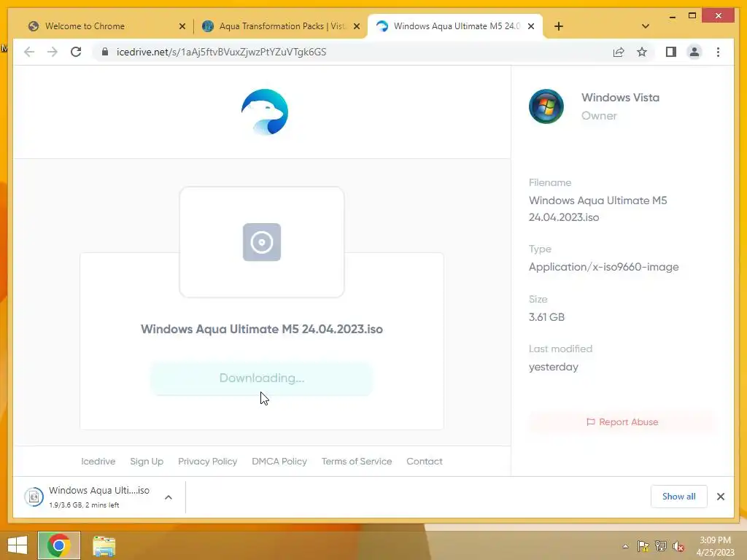Click the '1.9/3.6 GB, 2 mins left' status
The height and width of the screenshot is (560, 747).
pos(84,505)
